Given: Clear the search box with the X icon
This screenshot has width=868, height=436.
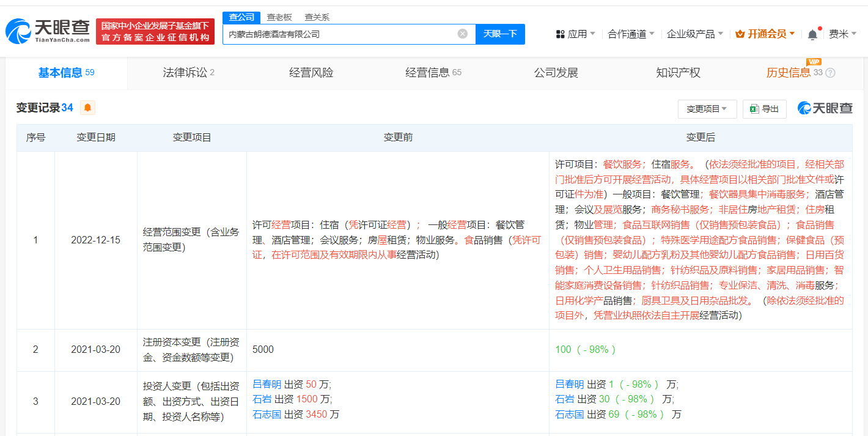Looking at the screenshot, I should [463, 34].
